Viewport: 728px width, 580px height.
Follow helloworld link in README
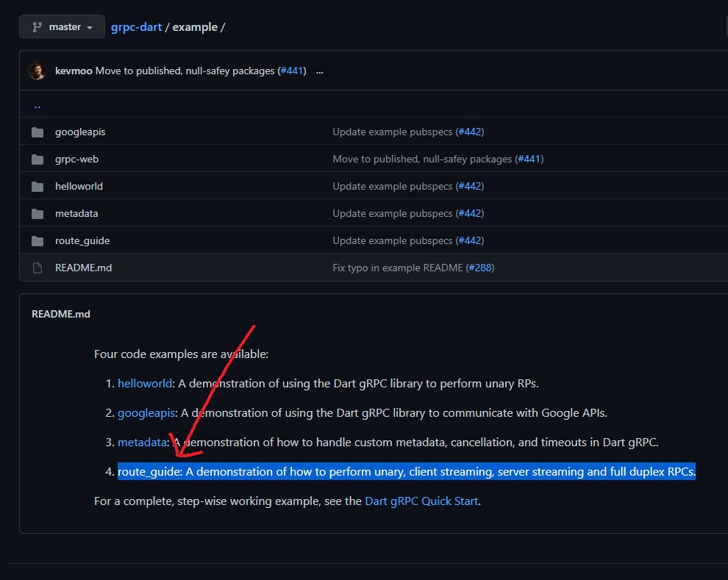coord(145,383)
